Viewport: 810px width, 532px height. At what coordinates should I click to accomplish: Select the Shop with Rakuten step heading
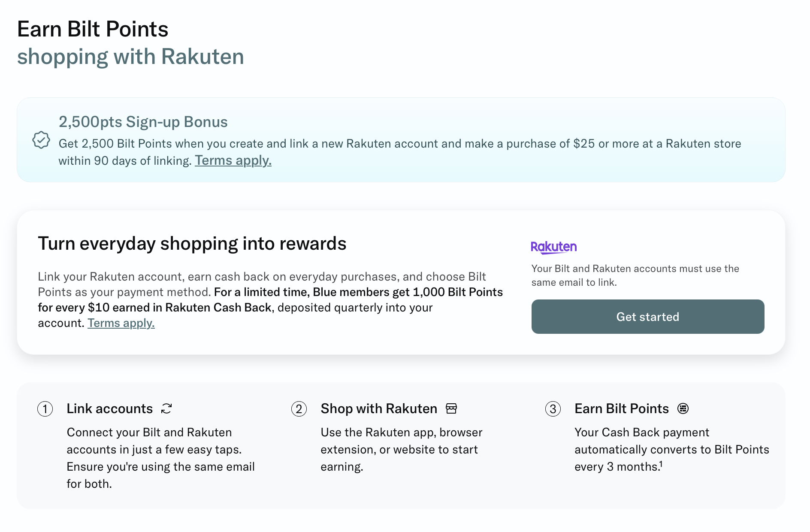[379, 408]
